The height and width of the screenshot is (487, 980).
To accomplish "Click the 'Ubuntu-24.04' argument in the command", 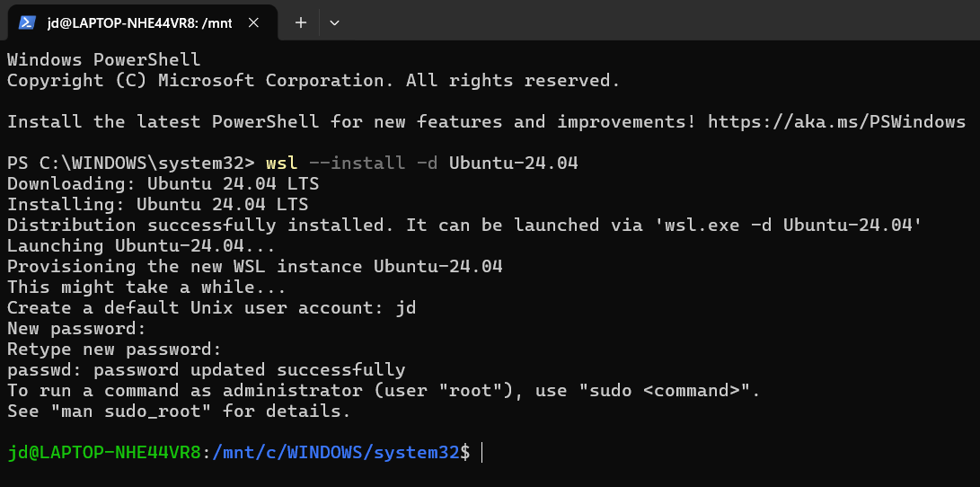I will click(x=514, y=164).
